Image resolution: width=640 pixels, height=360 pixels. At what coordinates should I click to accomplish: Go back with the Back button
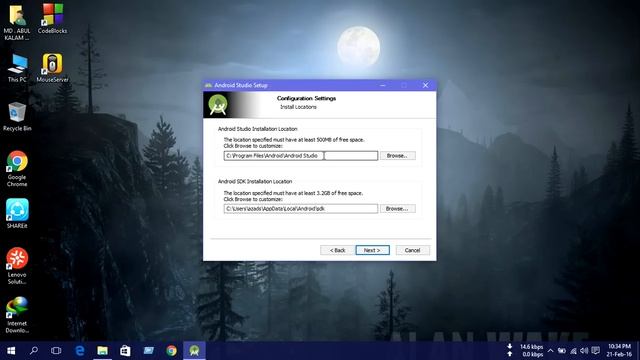(x=337, y=250)
